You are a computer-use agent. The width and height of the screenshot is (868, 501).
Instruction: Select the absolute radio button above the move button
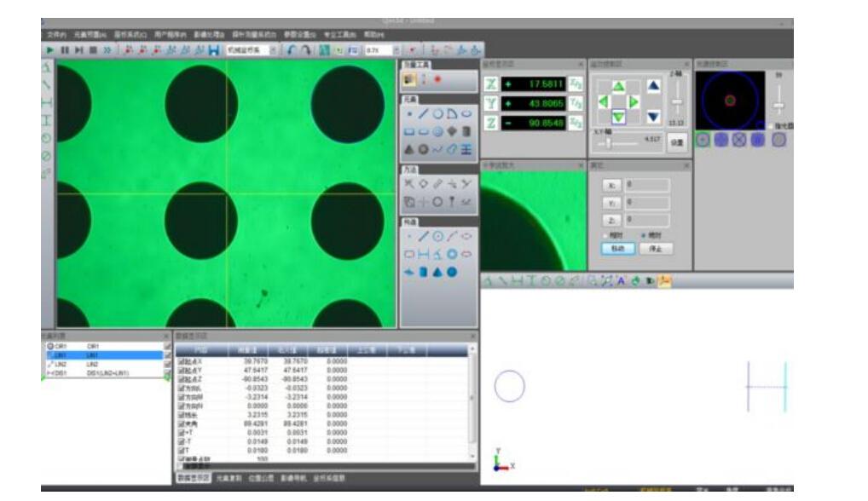click(x=642, y=234)
